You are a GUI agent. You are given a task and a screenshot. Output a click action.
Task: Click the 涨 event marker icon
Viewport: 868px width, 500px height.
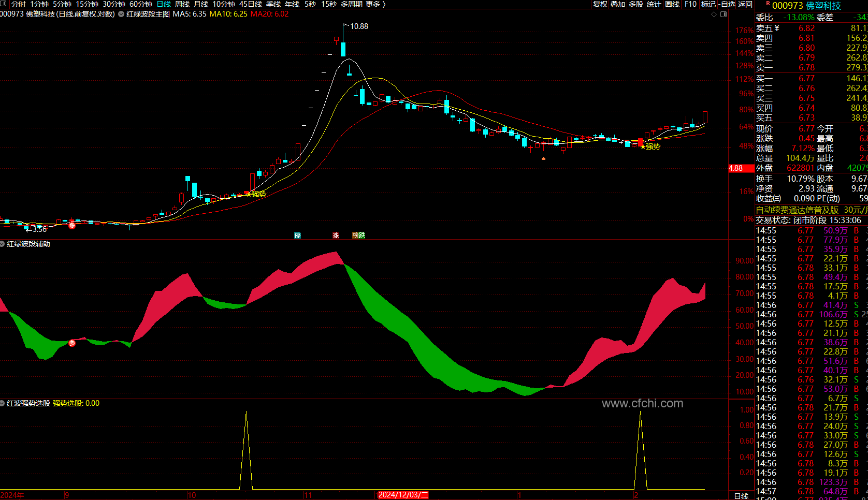pyautogui.click(x=336, y=235)
